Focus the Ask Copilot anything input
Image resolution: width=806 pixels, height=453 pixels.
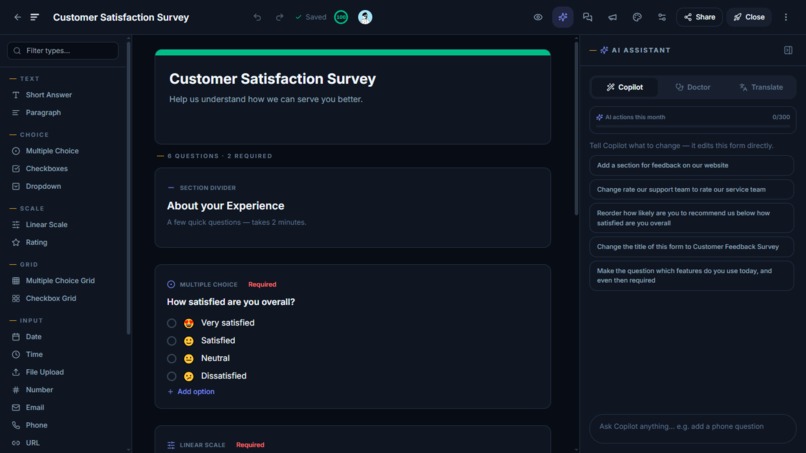click(692, 428)
